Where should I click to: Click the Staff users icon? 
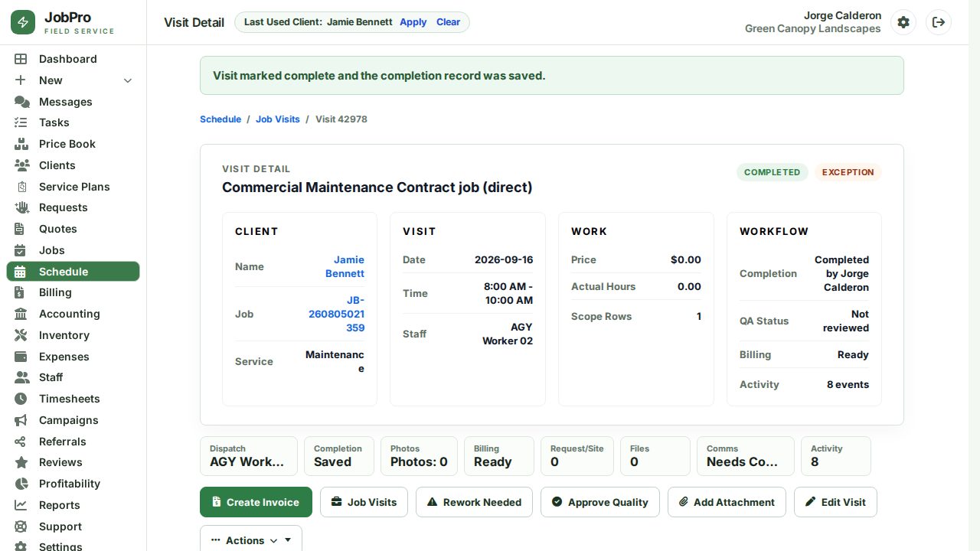21,377
